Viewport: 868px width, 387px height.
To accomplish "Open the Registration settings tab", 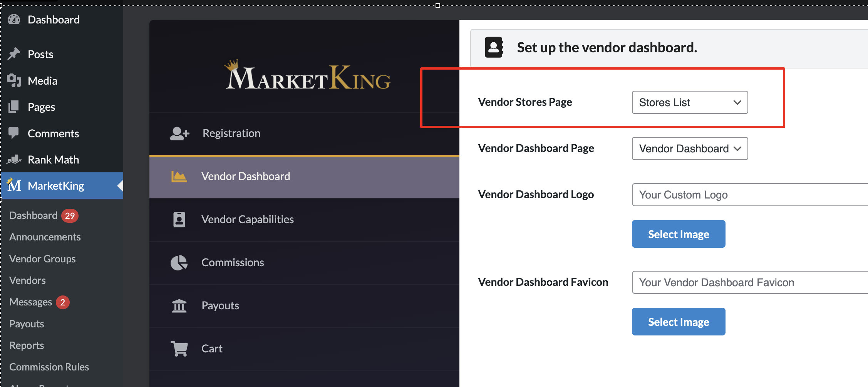I will click(x=304, y=133).
